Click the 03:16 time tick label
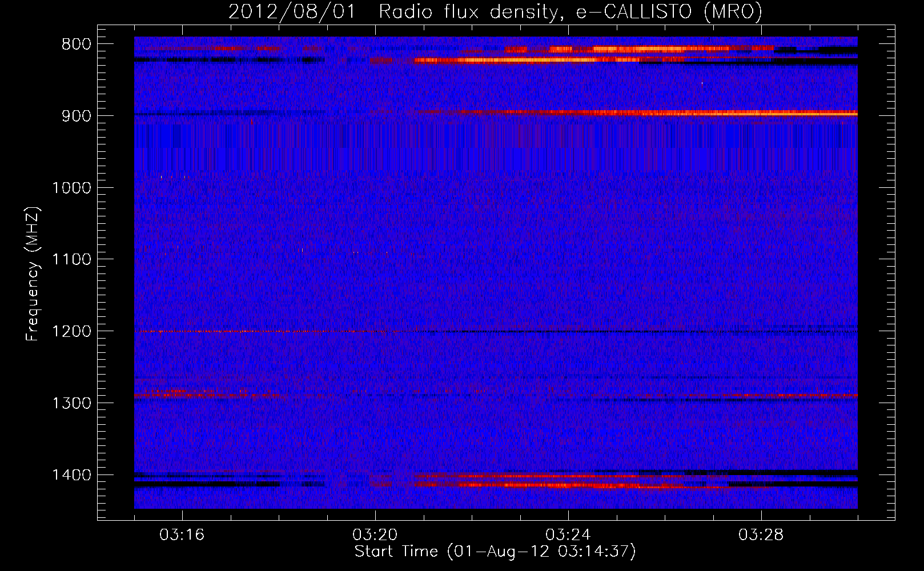The width and height of the screenshot is (924, 571). (x=182, y=535)
